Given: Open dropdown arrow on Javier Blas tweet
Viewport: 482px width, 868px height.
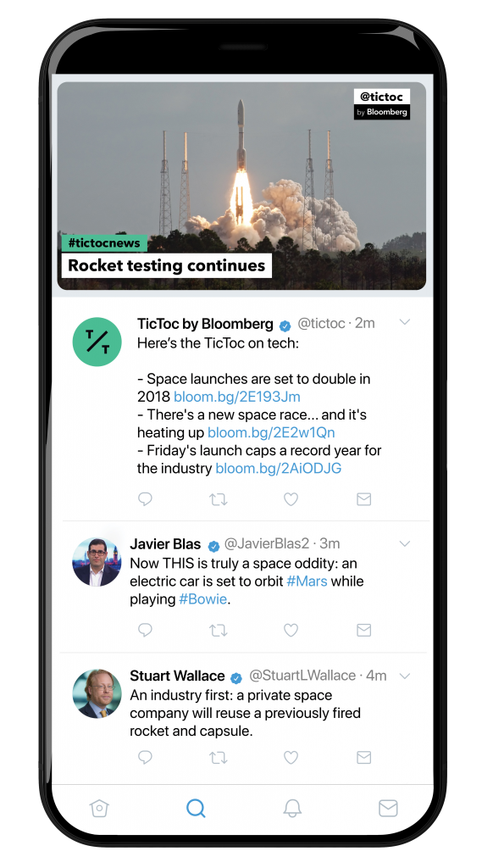Looking at the screenshot, I should click(405, 543).
